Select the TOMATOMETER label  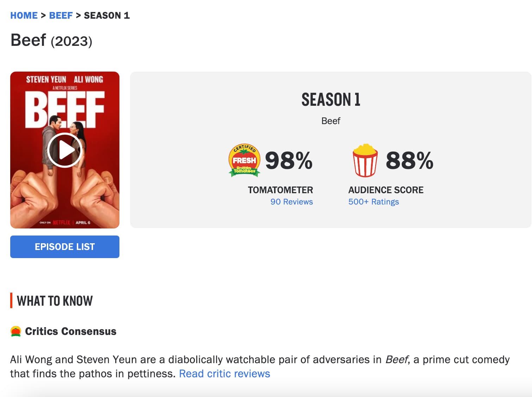[x=280, y=190]
